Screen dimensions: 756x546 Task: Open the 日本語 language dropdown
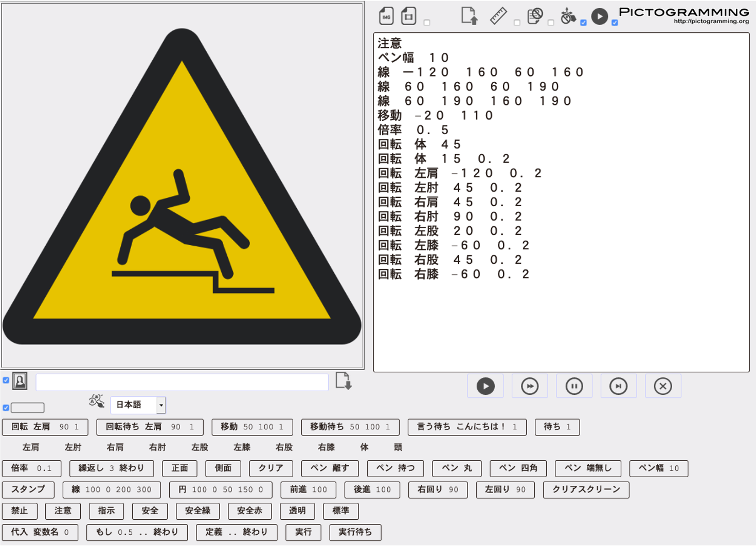[x=138, y=405]
